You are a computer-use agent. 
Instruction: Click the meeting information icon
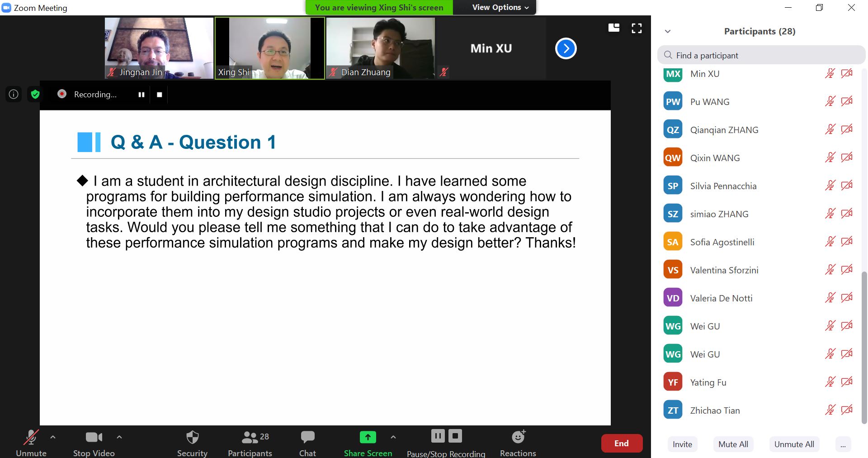pos(14,94)
